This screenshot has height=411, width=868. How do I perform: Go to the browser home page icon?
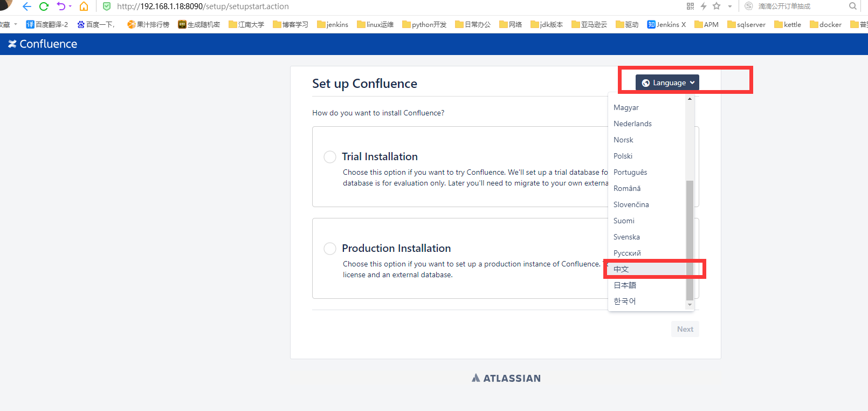pos(84,6)
